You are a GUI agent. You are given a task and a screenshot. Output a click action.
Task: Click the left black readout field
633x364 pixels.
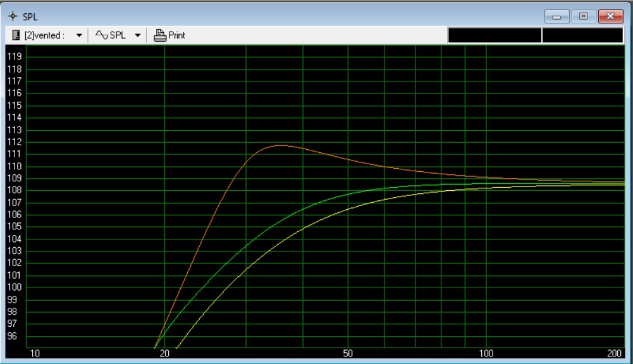click(x=495, y=35)
